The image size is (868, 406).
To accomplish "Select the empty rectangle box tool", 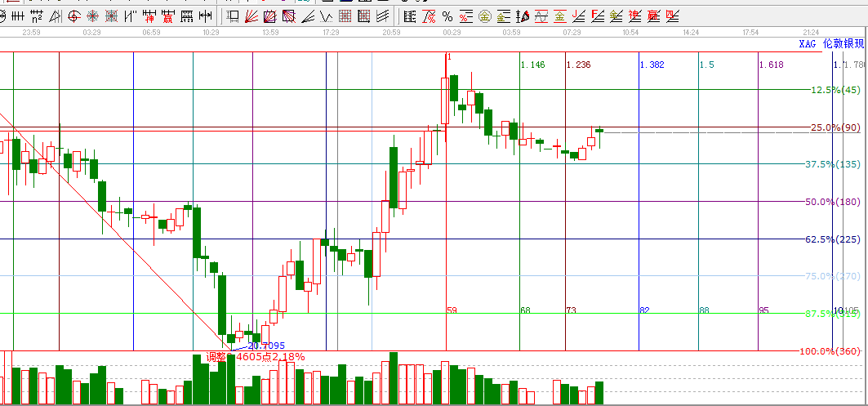I will (233, 16).
